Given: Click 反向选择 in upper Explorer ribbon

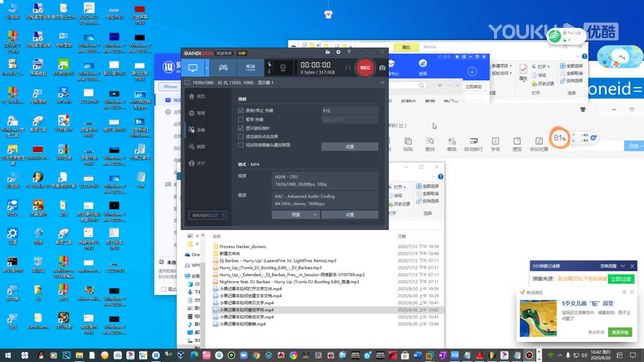Looking at the screenshot, I should 571,80.
